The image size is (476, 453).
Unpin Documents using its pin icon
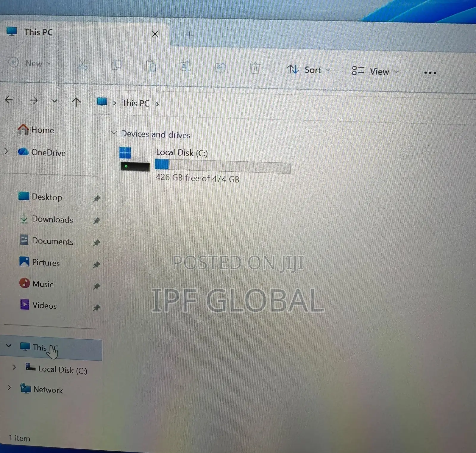96,243
